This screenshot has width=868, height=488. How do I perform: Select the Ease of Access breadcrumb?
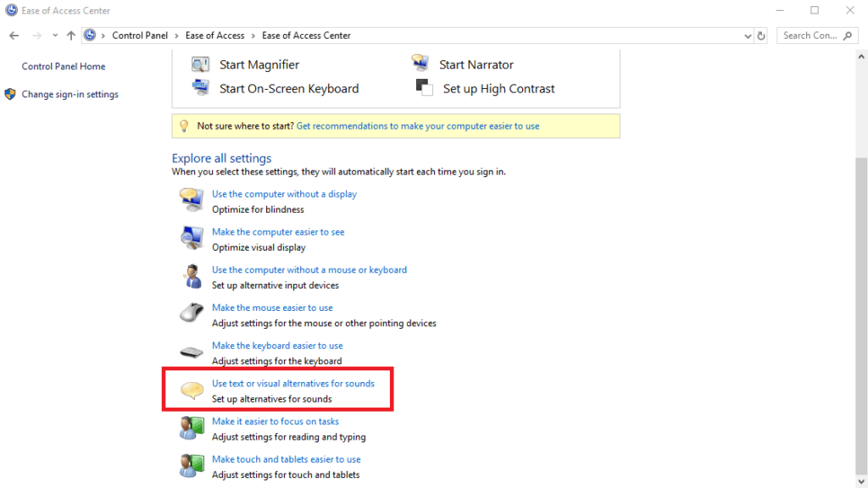[214, 36]
